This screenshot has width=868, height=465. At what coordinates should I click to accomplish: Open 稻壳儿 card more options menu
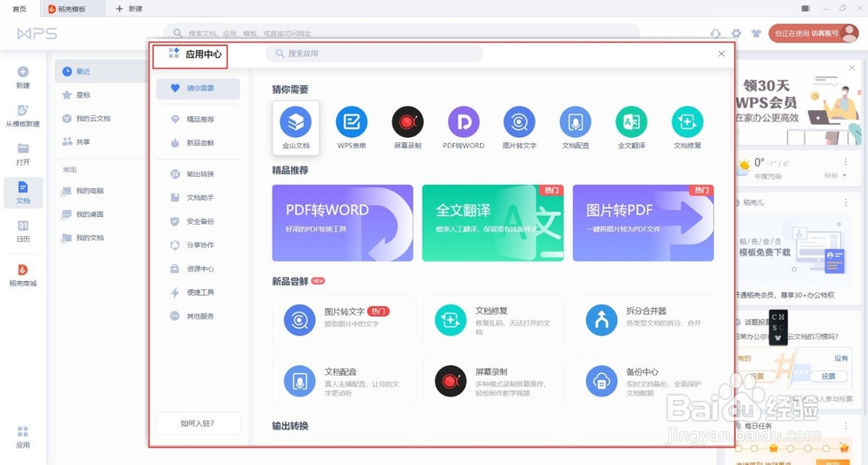(x=845, y=203)
